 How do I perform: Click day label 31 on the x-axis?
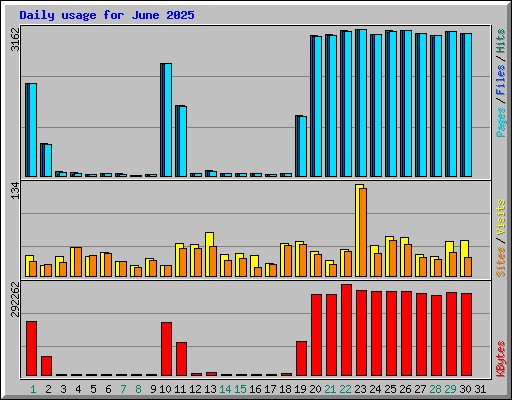pyautogui.click(x=480, y=389)
